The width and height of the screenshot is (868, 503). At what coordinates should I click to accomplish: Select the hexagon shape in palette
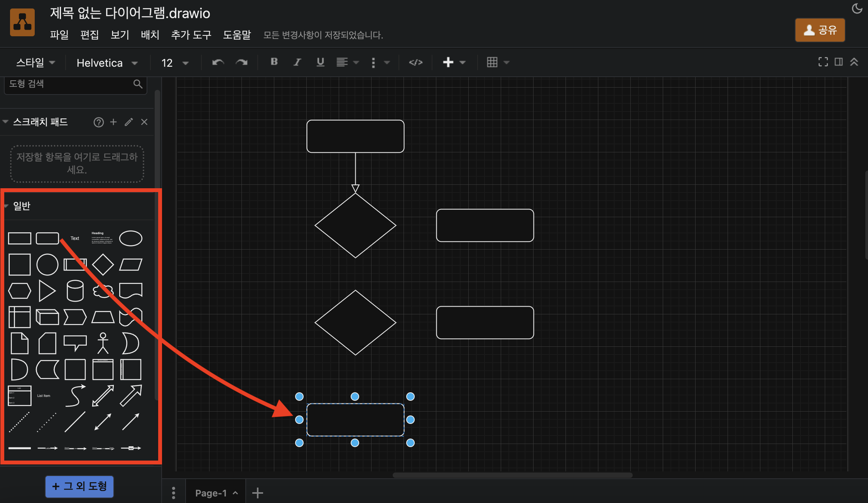[20, 291]
